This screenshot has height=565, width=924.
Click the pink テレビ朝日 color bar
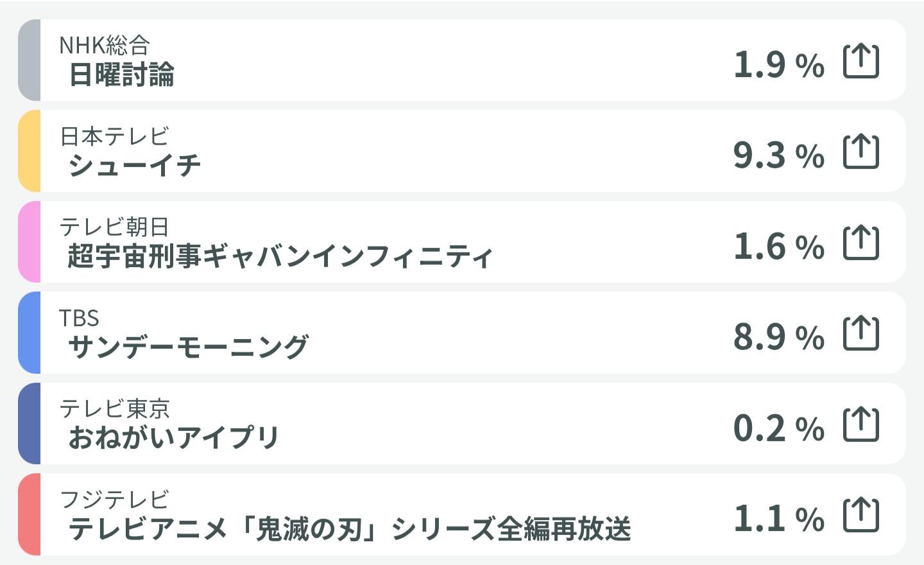click(30, 242)
